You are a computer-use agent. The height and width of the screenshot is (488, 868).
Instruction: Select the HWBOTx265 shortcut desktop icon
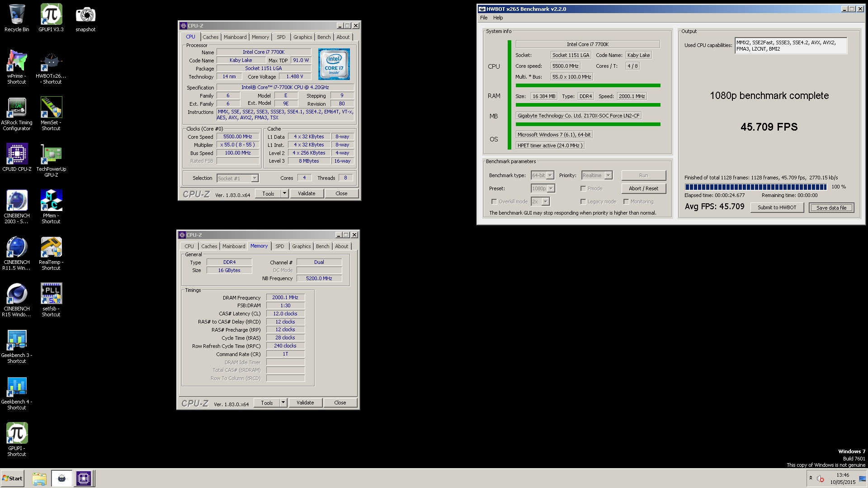51,67
